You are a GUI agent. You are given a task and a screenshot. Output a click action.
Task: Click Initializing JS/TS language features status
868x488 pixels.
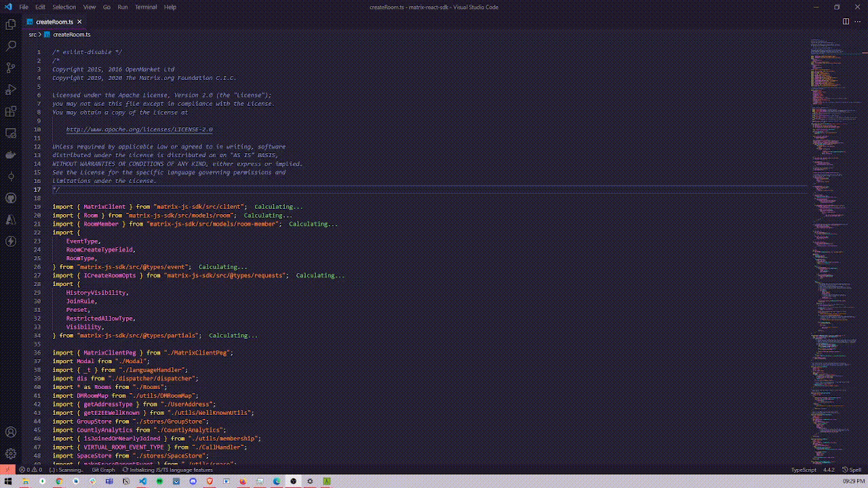(x=167, y=470)
